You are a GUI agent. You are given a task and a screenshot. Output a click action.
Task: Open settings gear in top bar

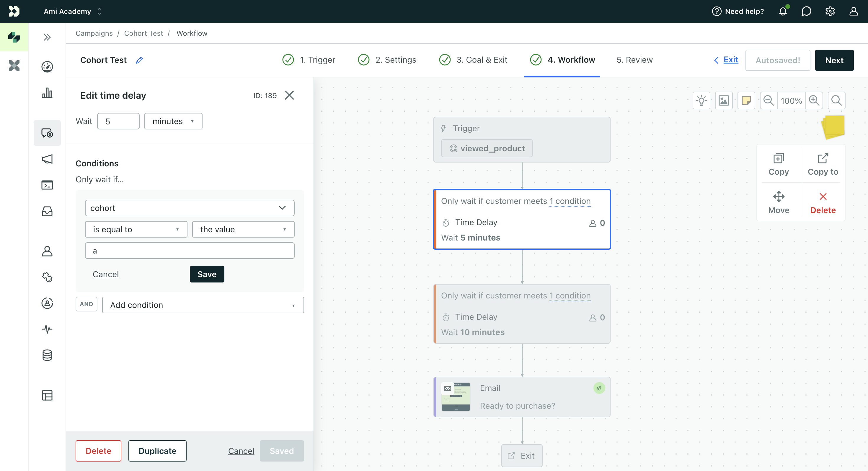[830, 12]
